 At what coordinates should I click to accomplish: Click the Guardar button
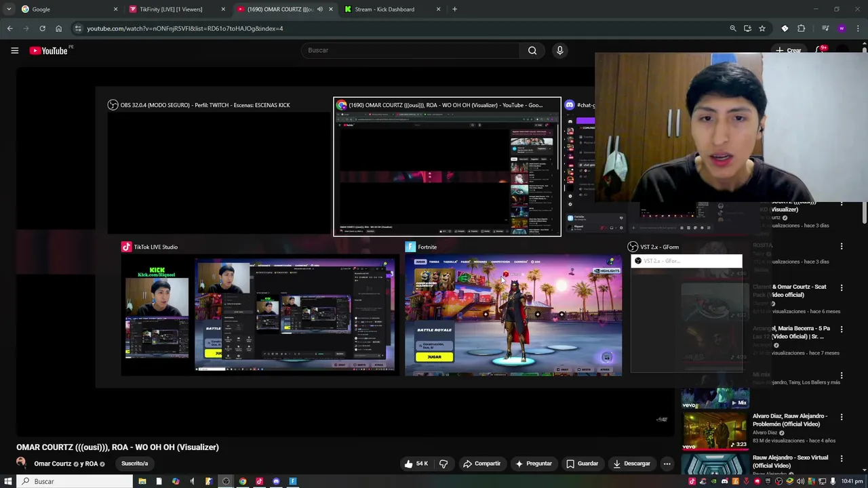582,464
